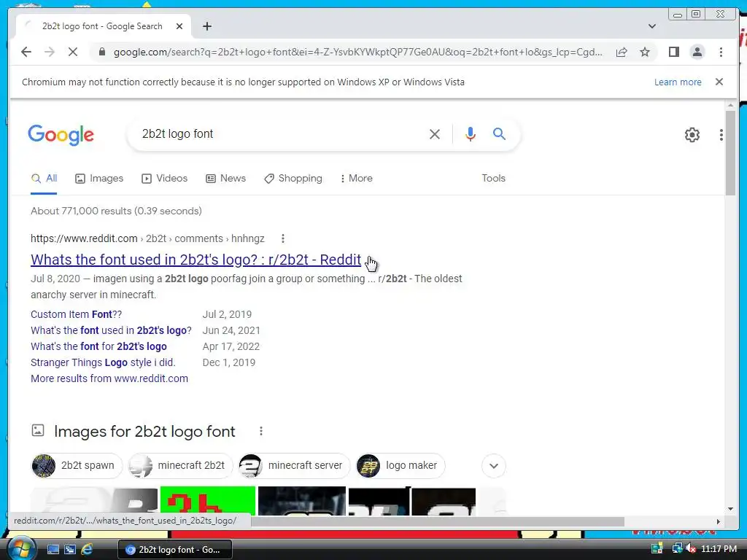The image size is (747, 560).
Task: Toggle the browser side panel
Action: point(673,52)
